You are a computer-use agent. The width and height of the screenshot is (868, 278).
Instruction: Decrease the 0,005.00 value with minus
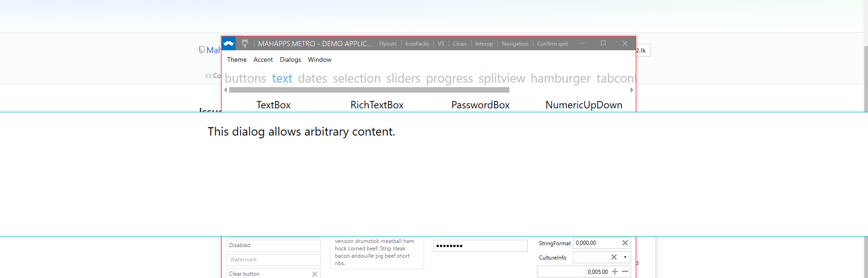pos(625,272)
